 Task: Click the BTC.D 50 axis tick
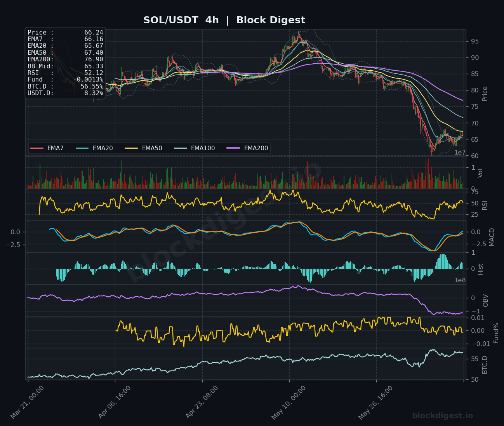474,379
